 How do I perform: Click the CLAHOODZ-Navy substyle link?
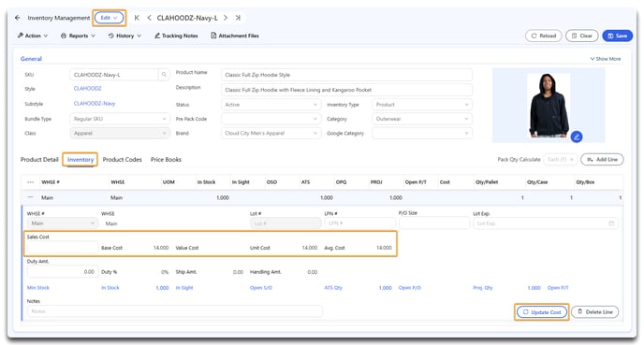tap(95, 104)
